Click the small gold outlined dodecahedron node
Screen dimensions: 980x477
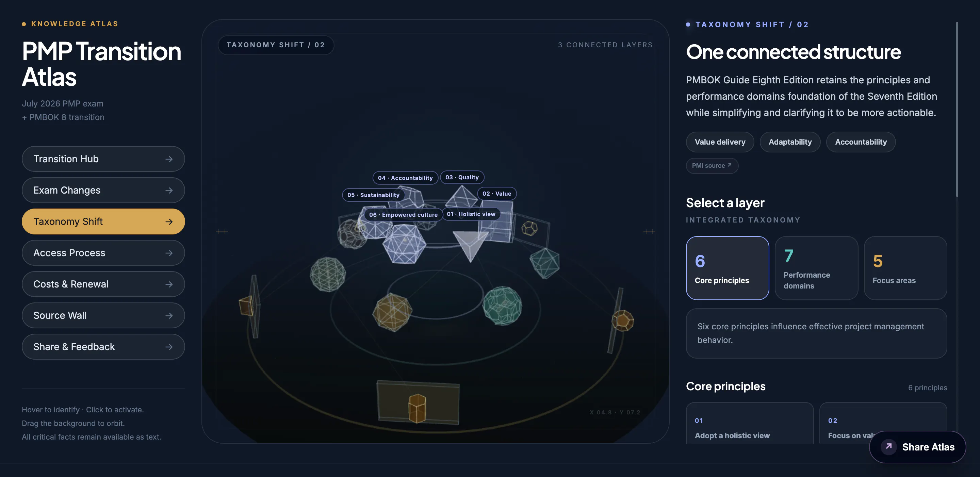tap(529, 228)
